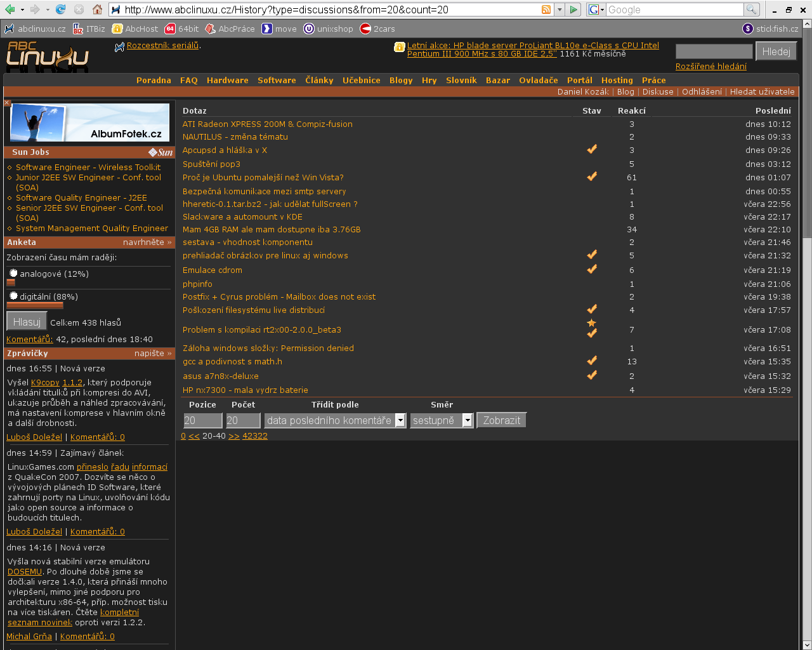The image size is (812, 650).
Task: Click the Pozice input field
Action: pyautogui.click(x=203, y=420)
